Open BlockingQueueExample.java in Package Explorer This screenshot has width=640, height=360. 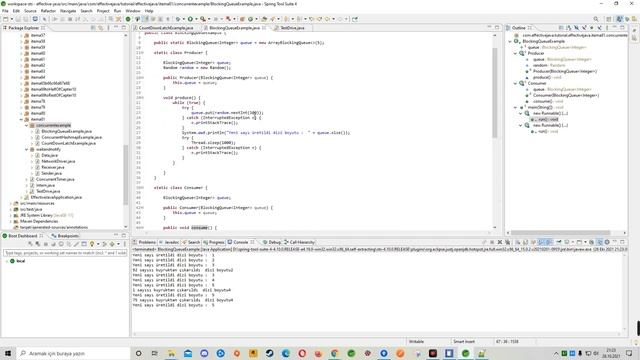pyautogui.click(x=66, y=131)
